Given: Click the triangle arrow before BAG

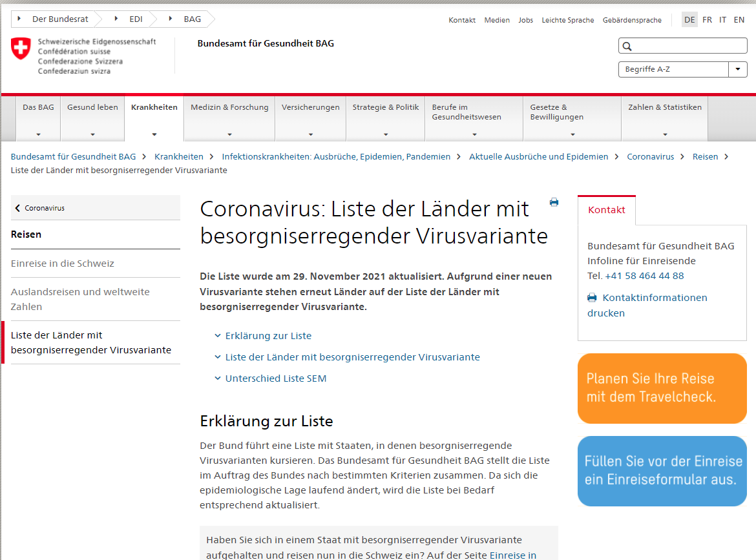Looking at the screenshot, I should coord(170,19).
